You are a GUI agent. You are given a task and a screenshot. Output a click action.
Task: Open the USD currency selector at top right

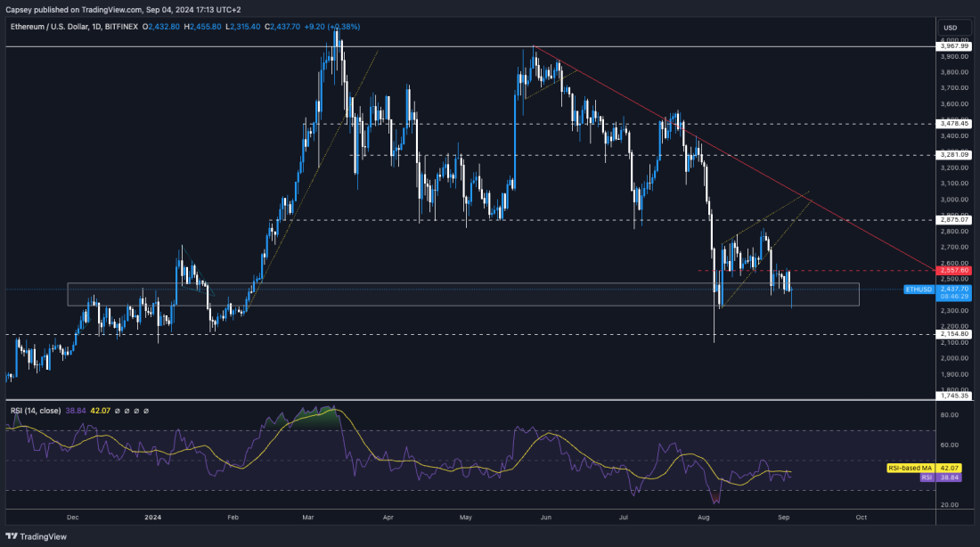pyautogui.click(x=951, y=27)
